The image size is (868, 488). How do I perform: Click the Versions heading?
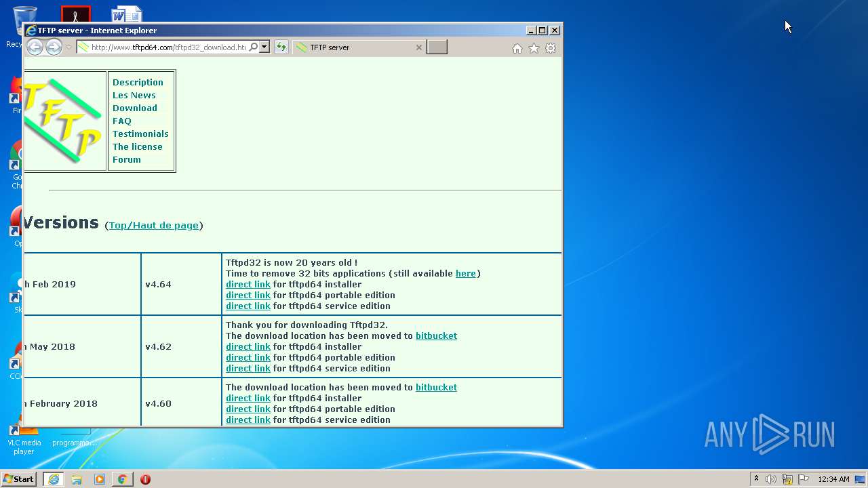[62, 222]
